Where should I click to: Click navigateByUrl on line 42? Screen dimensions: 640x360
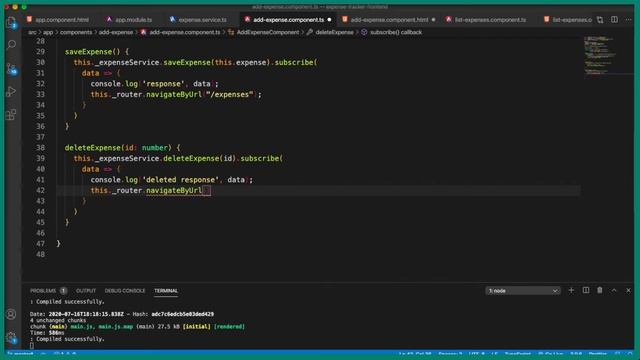pos(174,190)
